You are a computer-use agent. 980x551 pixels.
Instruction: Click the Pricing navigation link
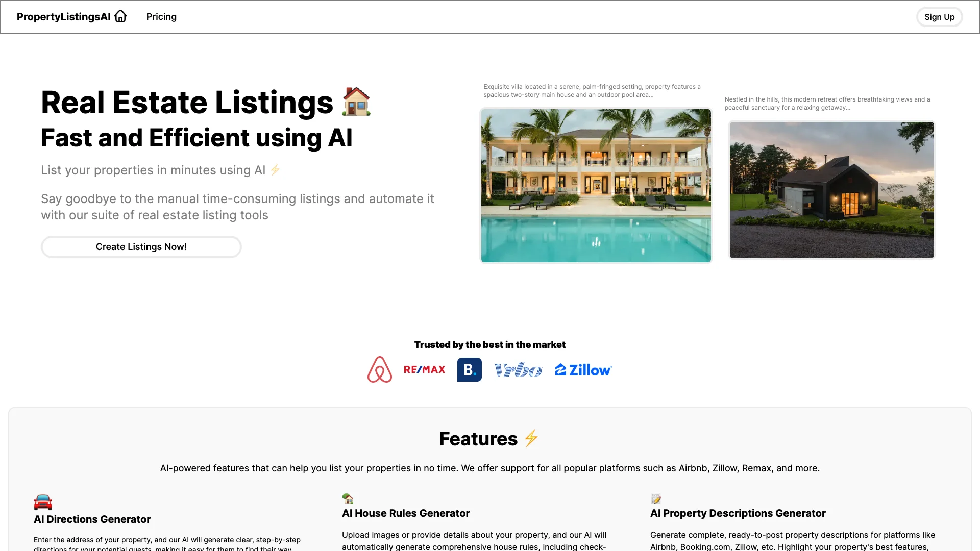click(x=161, y=16)
